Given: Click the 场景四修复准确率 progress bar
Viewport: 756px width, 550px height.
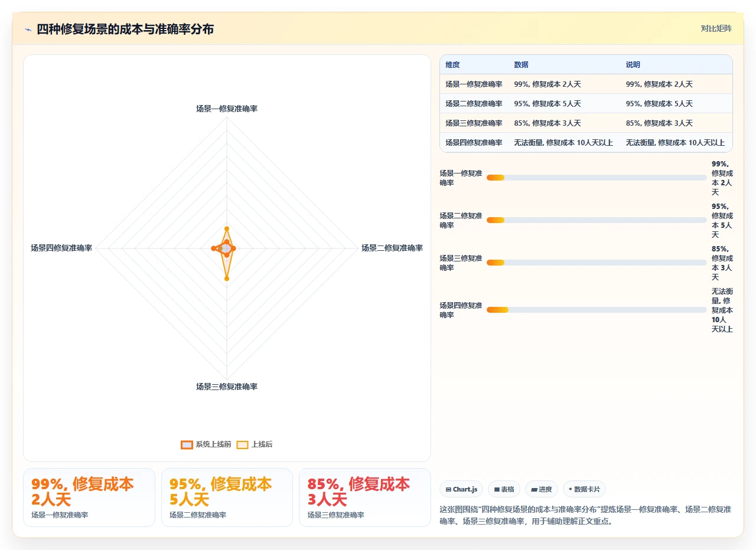Looking at the screenshot, I should click(597, 310).
